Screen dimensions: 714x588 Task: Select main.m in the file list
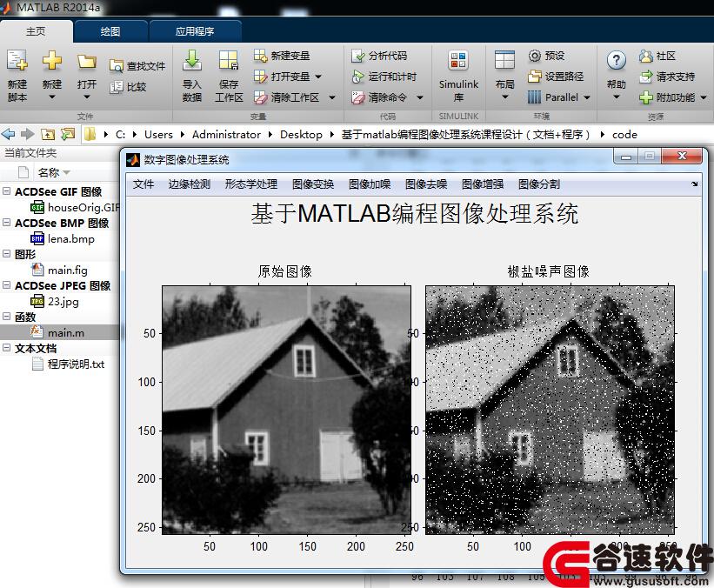59,332
